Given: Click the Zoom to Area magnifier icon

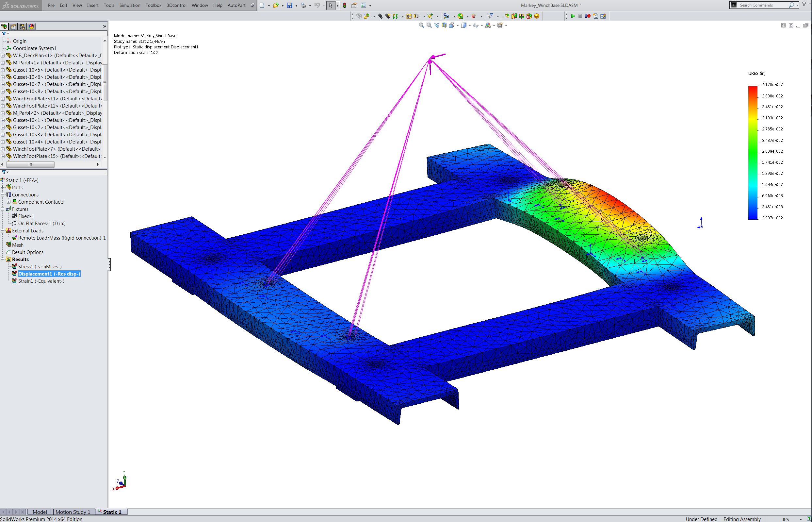Looking at the screenshot, I should [429, 25].
